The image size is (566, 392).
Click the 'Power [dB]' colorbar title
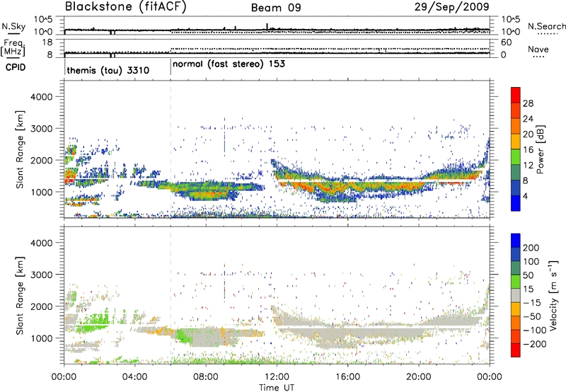(541, 149)
